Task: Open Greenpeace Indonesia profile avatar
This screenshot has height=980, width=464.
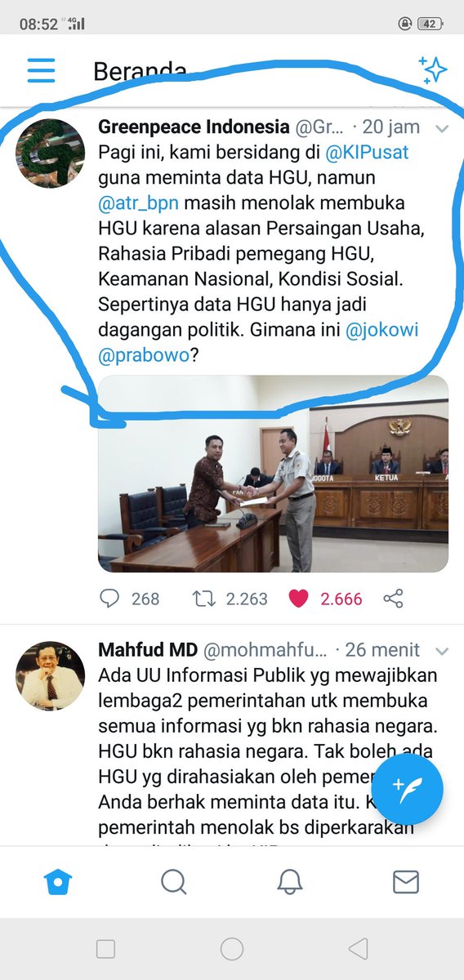Action: click(51, 153)
